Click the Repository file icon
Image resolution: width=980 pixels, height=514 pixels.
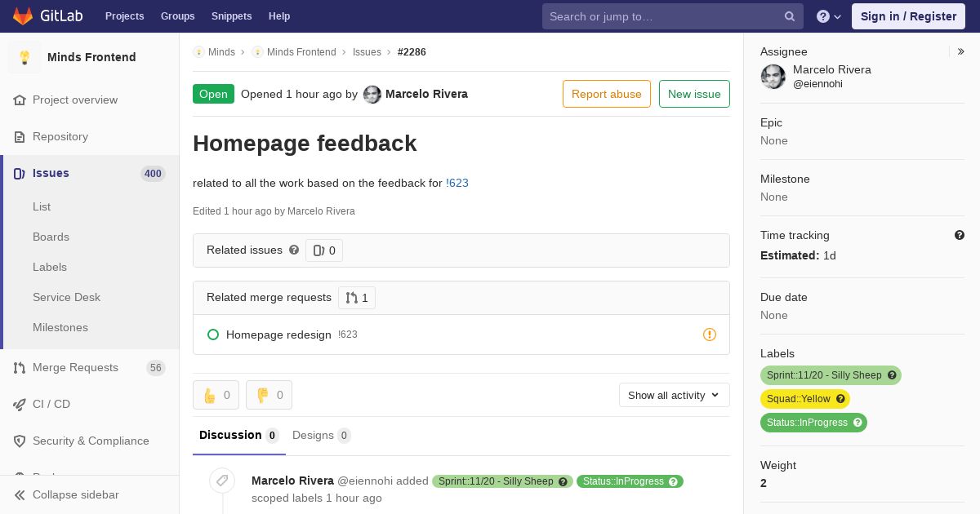tap(20, 137)
